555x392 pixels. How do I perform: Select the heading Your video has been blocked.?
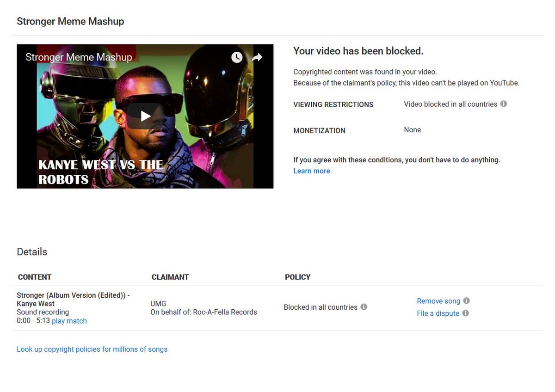[x=358, y=51]
